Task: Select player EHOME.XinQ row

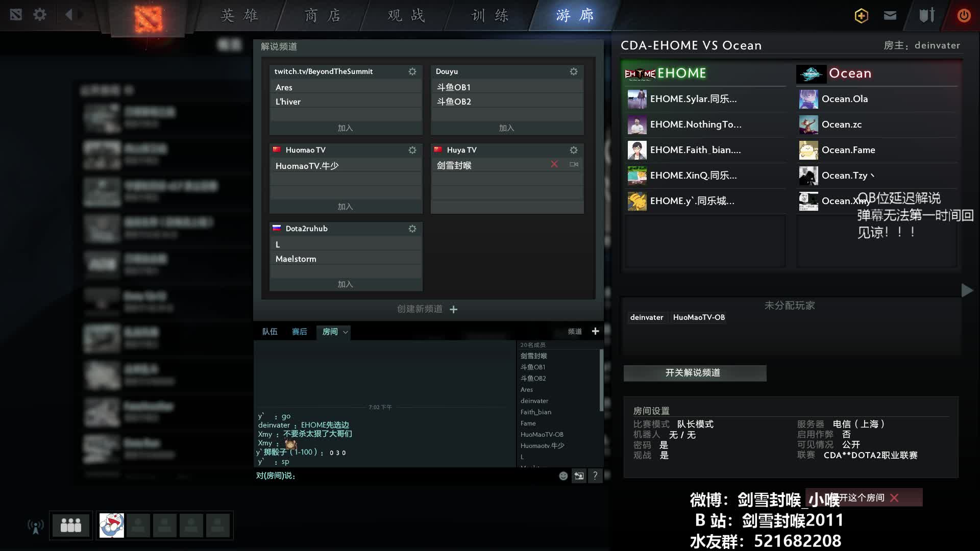Action: (706, 176)
